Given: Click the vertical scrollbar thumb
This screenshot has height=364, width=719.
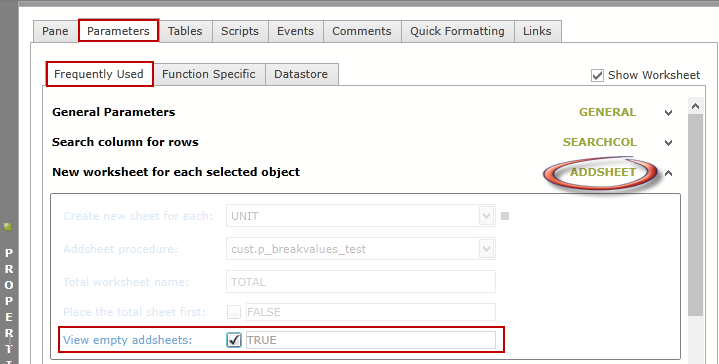Looking at the screenshot, I should [696, 215].
